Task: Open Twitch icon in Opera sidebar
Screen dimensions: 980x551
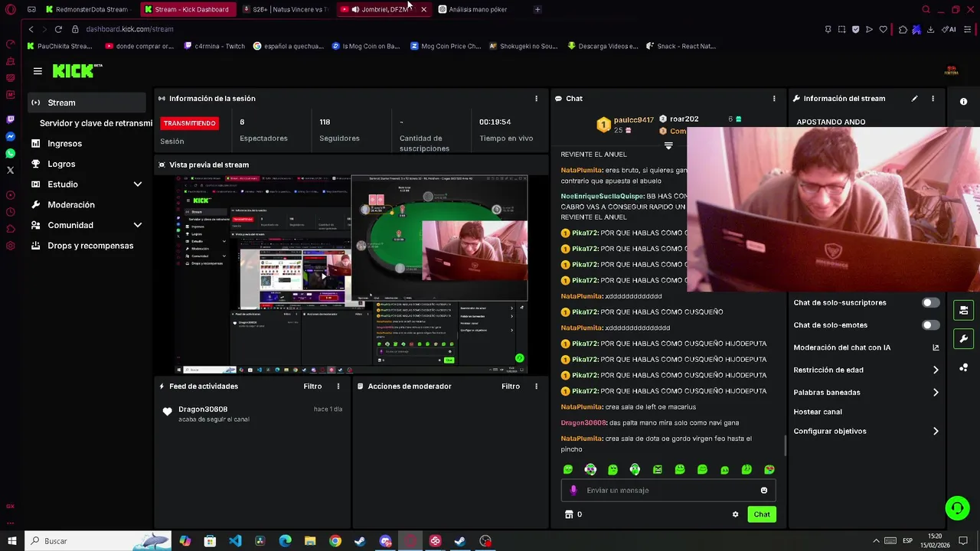Action: point(10,119)
